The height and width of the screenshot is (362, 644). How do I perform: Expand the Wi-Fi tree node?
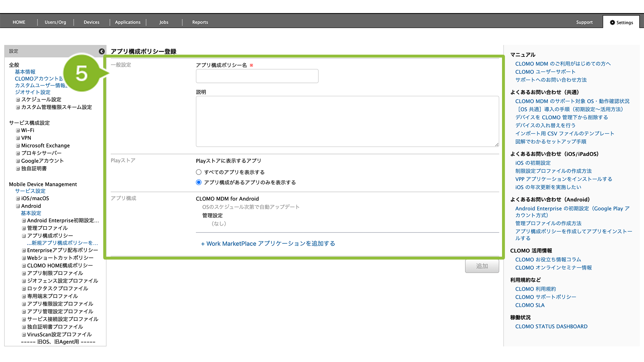coord(18,130)
